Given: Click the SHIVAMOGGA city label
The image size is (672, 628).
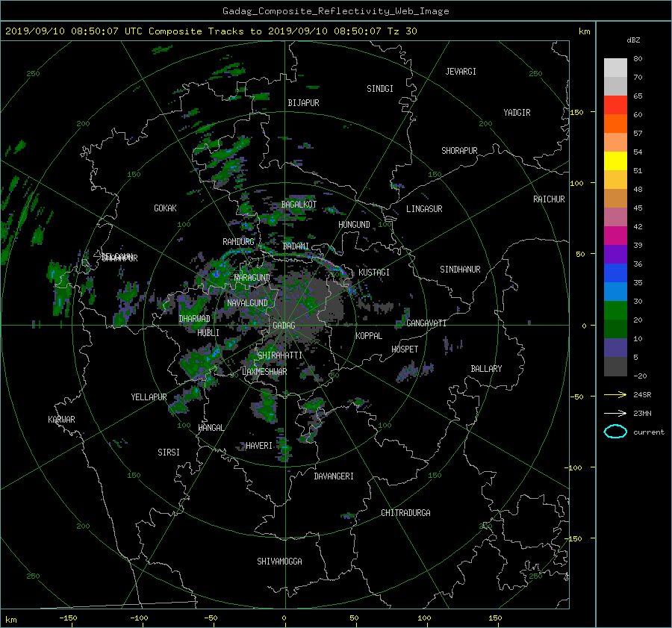Looking at the screenshot, I should click(x=279, y=562).
